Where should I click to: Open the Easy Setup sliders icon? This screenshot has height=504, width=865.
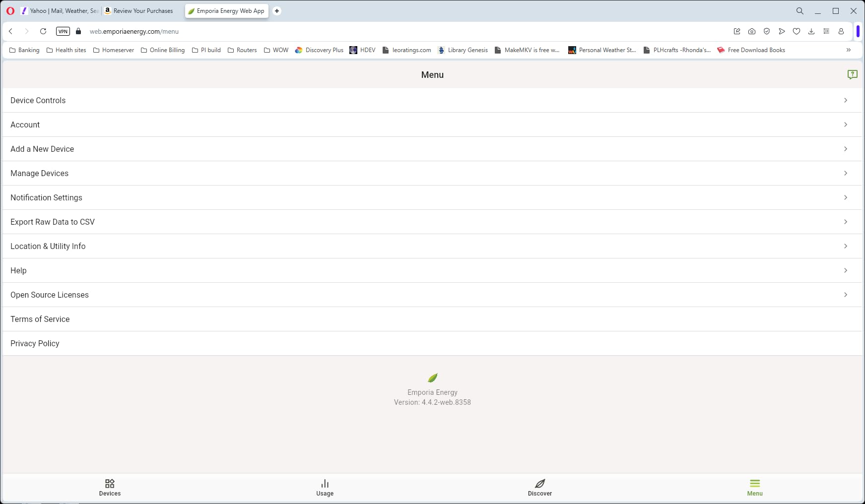826,31
